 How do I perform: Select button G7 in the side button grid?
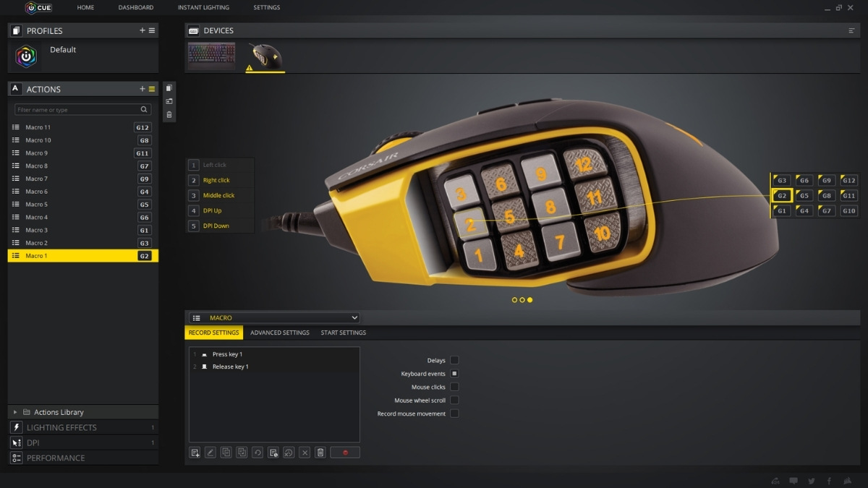pyautogui.click(x=826, y=210)
